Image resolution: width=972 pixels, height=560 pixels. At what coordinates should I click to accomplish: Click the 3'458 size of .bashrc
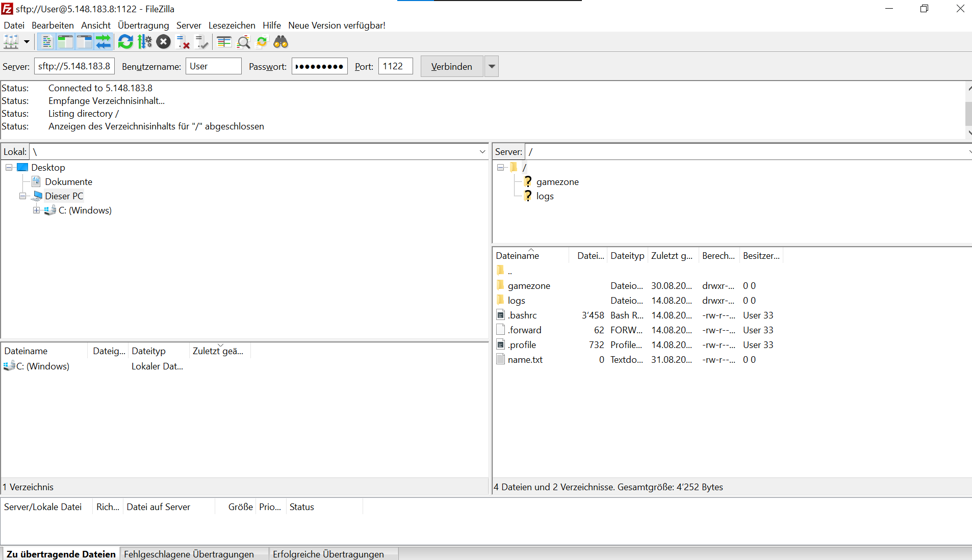(593, 315)
